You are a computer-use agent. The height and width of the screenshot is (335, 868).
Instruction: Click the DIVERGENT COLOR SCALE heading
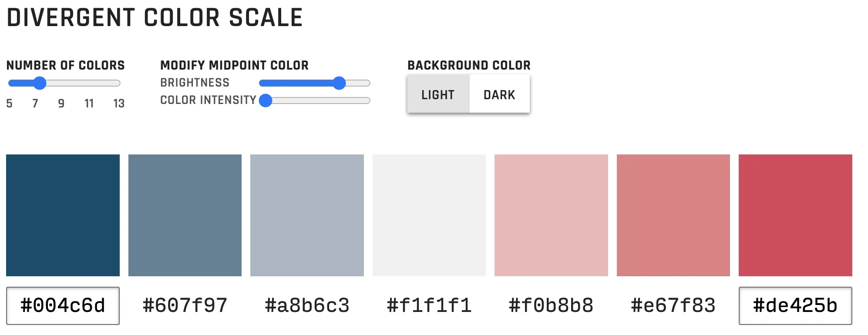[155, 17]
